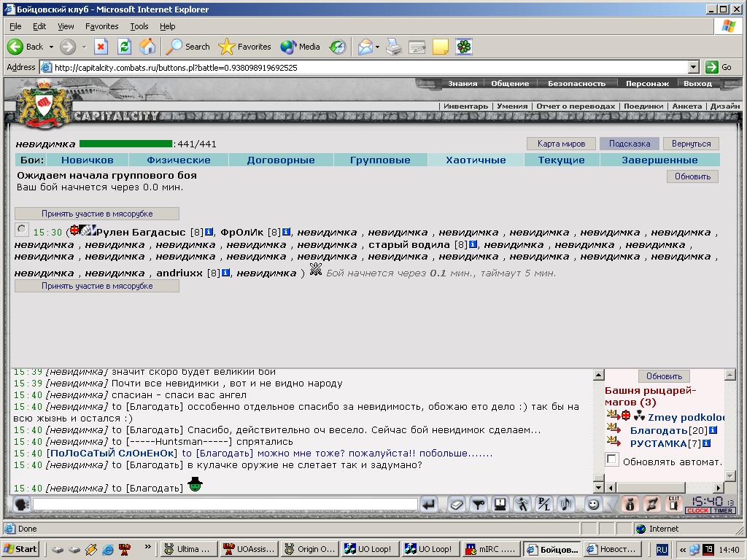Viewport: 747px width, 560px height.
Task: Click the Карта миров button
Action: click(561, 144)
